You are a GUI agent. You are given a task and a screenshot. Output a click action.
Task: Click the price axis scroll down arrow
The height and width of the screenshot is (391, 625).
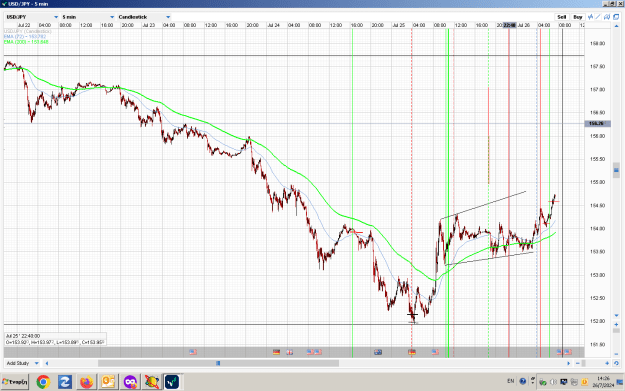(616, 316)
